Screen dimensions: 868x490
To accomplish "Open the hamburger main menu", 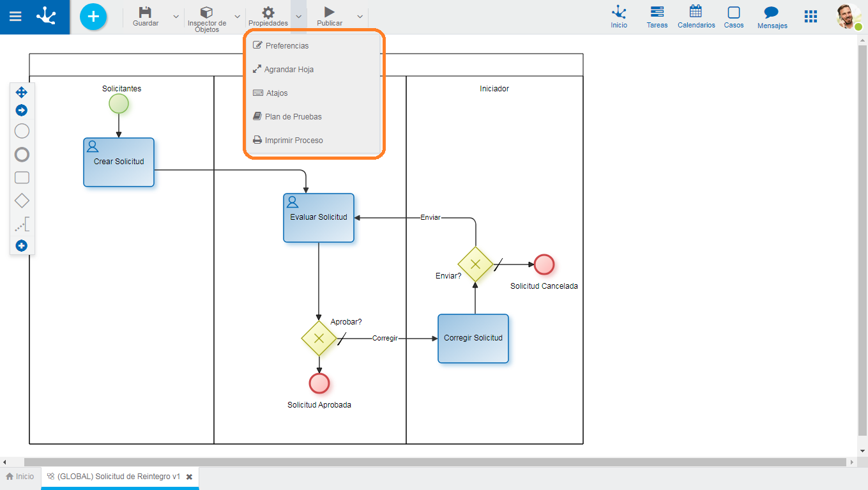I will pos(15,17).
